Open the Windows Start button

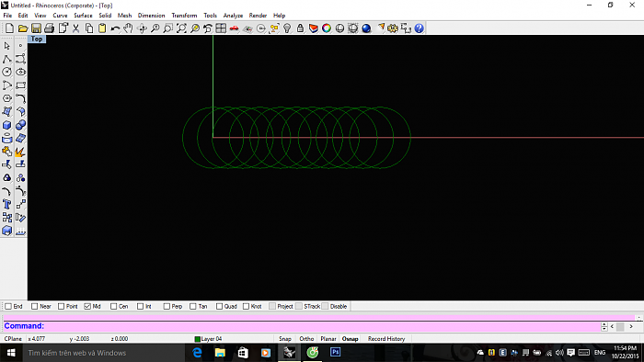click(11, 353)
